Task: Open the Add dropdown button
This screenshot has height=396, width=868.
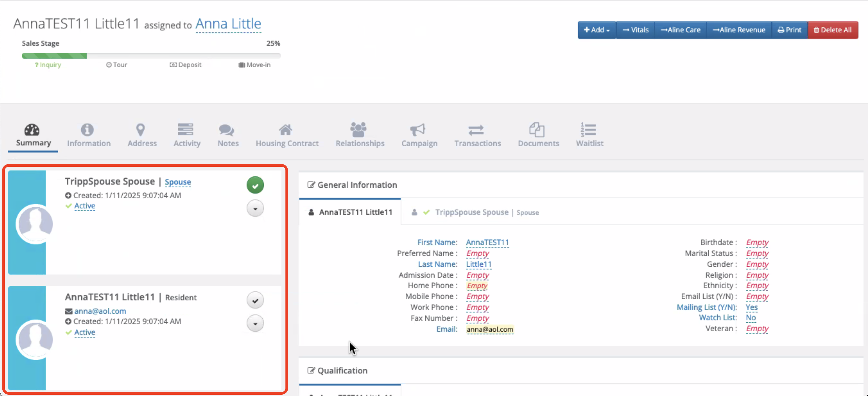Action: tap(596, 30)
